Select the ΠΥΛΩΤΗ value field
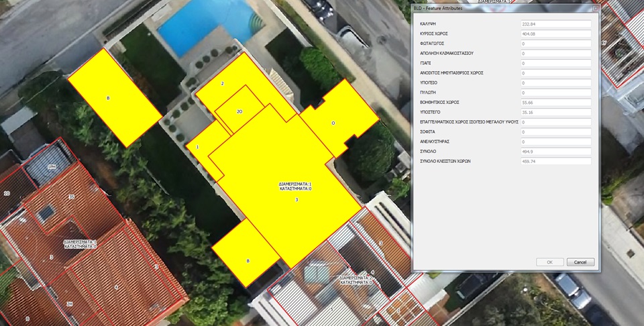The image size is (644, 326). pyautogui.click(x=555, y=93)
